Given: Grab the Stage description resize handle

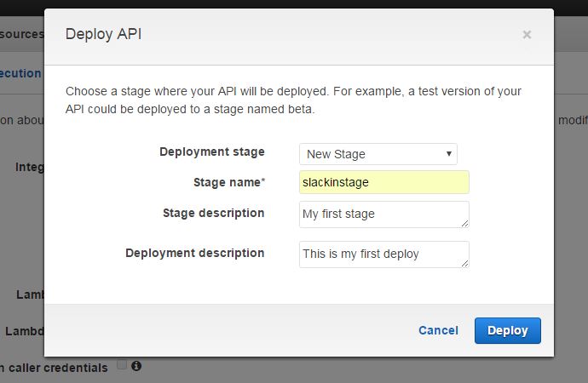Looking at the screenshot, I should click(x=464, y=223).
